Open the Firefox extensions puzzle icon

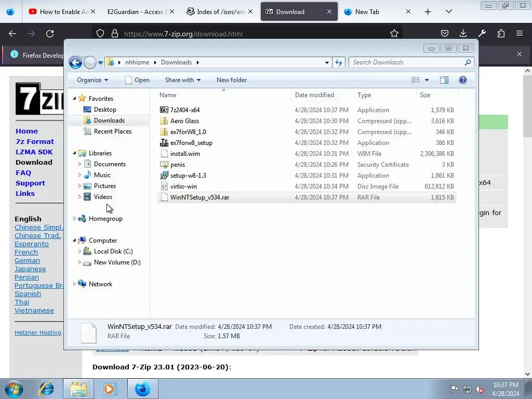point(501,33)
